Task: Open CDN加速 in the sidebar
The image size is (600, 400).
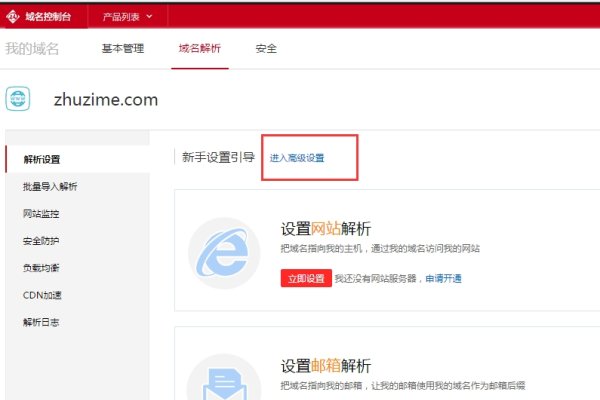Action: [42, 295]
